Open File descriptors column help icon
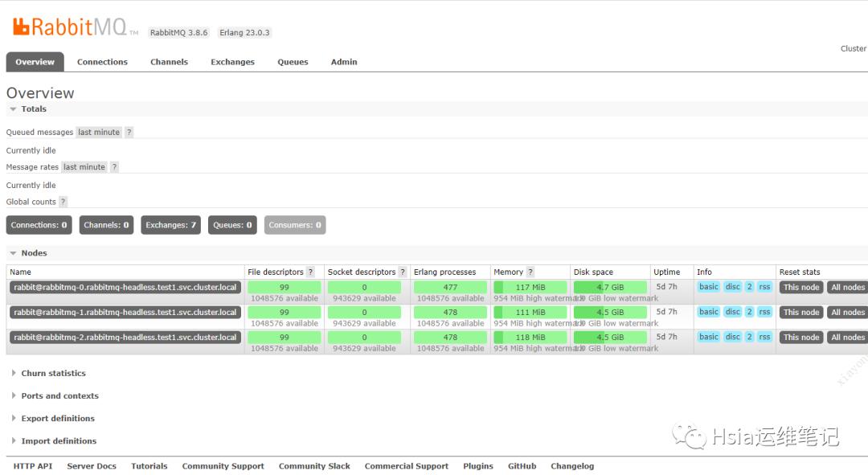Screen dimensions: 868x475 (x=310, y=272)
